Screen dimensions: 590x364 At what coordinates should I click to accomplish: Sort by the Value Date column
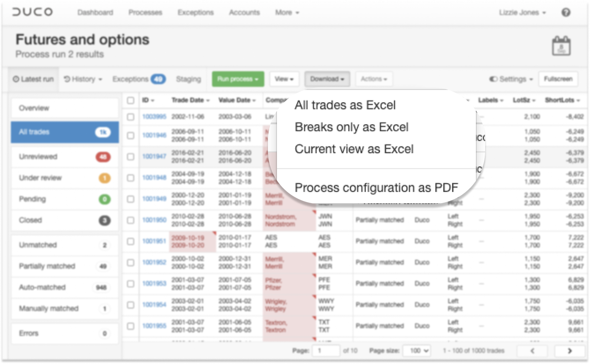237,100
